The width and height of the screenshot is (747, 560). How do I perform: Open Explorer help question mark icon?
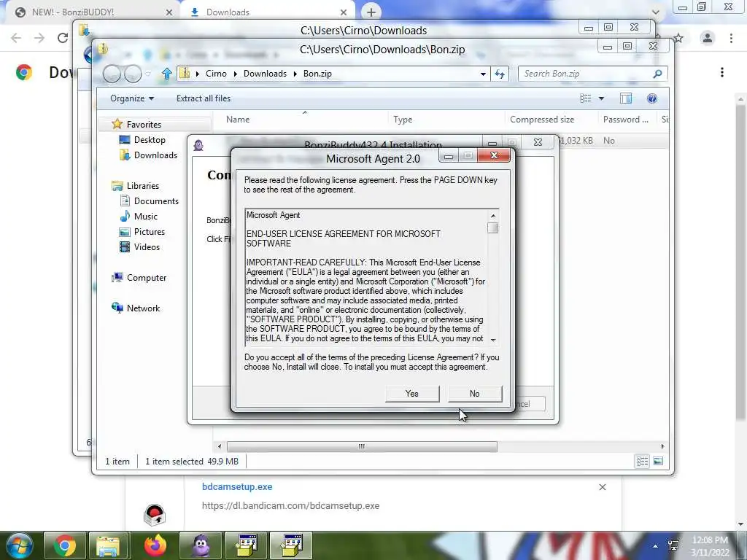point(652,98)
